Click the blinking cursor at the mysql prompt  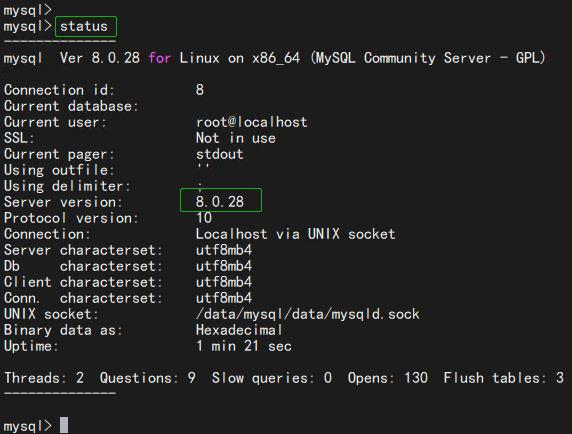[x=64, y=425]
